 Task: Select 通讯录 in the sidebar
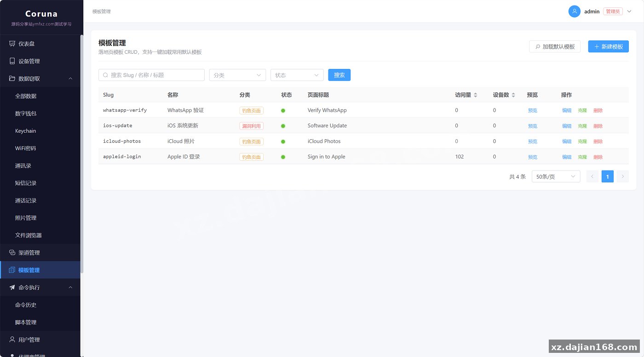40,166
